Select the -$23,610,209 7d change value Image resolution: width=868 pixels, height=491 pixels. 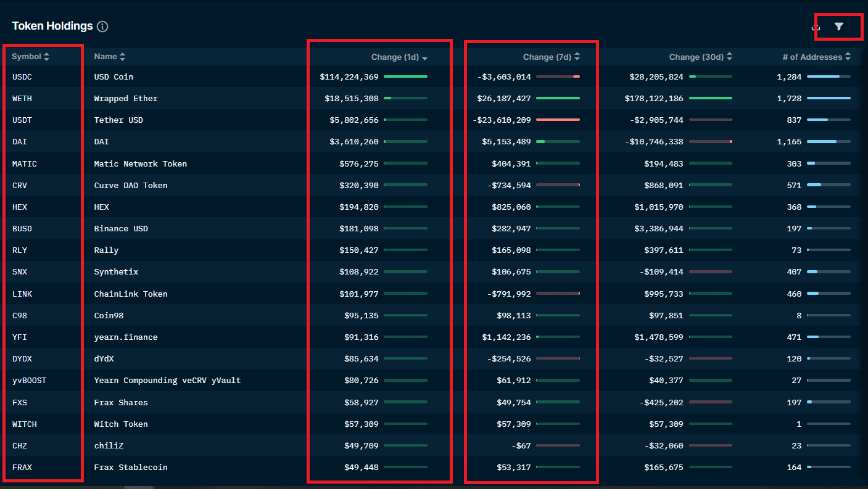coord(502,120)
